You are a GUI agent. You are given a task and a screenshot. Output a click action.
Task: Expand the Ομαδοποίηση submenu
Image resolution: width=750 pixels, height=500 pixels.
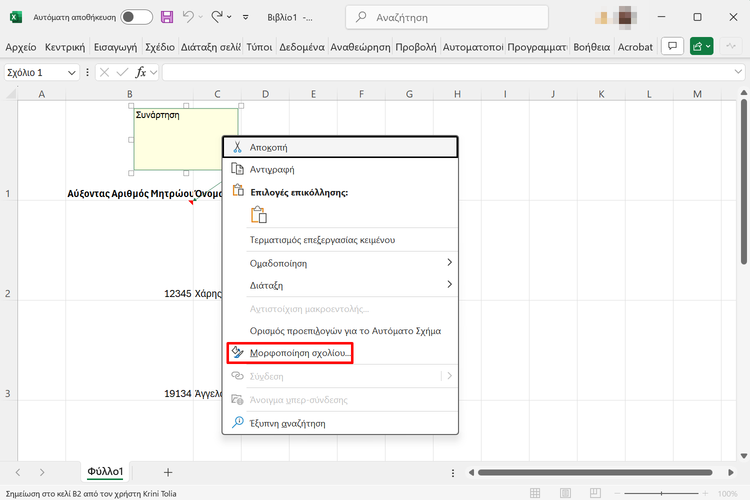[340, 263]
